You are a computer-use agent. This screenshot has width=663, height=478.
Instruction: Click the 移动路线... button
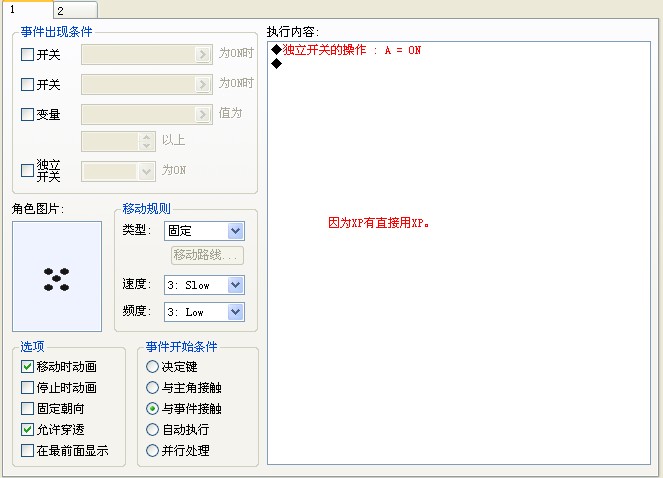[x=207, y=255]
